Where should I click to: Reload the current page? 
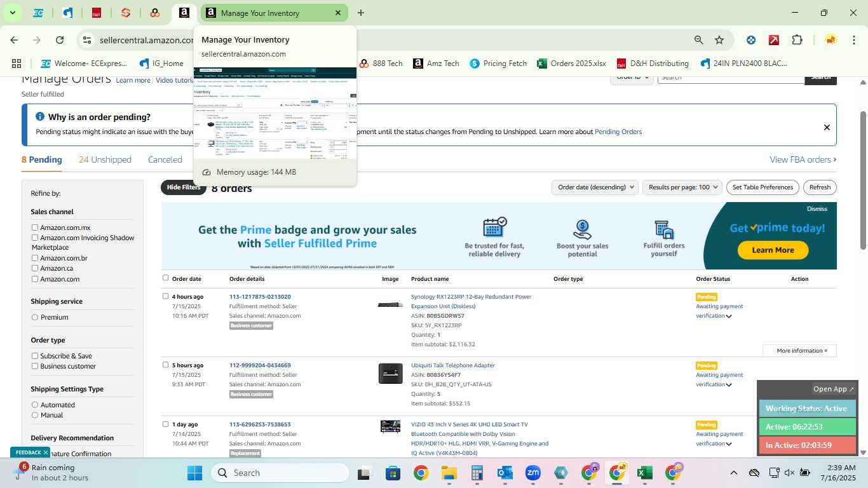[60, 40]
